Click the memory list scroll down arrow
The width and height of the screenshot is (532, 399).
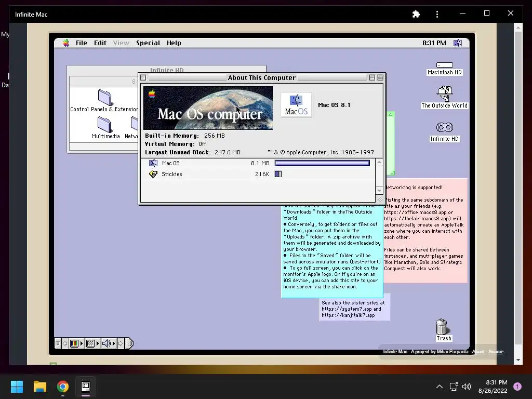click(379, 191)
